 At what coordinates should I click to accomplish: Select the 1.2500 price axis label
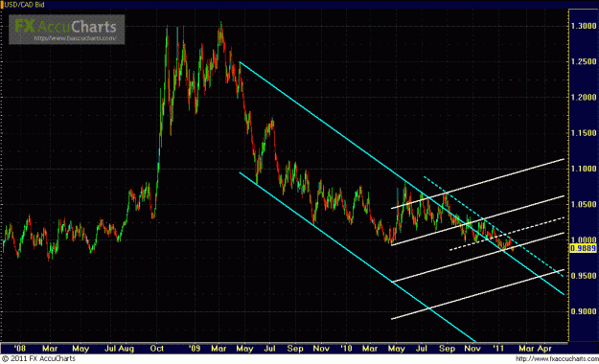point(584,61)
